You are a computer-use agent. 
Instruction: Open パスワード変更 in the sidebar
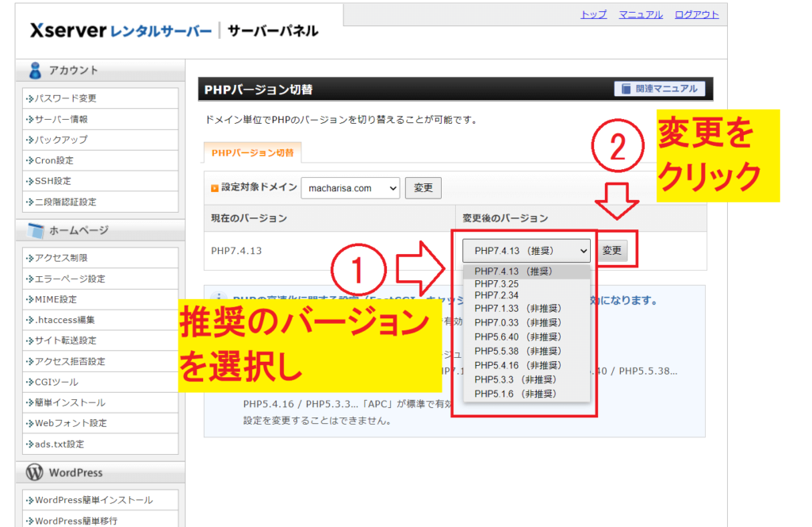tap(65, 98)
